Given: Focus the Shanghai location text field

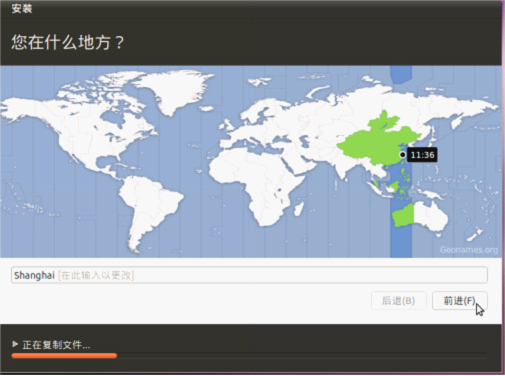Looking at the screenshot, I should coord(249,275).
